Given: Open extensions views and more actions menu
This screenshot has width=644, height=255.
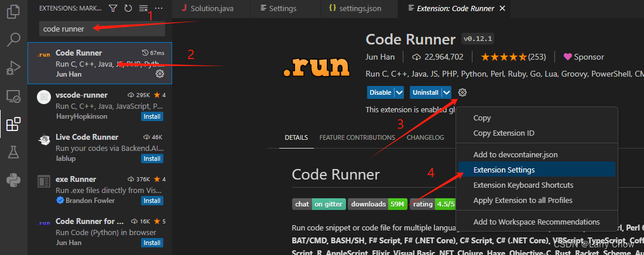Looking at the screenshot, I should tap(159, 8).
